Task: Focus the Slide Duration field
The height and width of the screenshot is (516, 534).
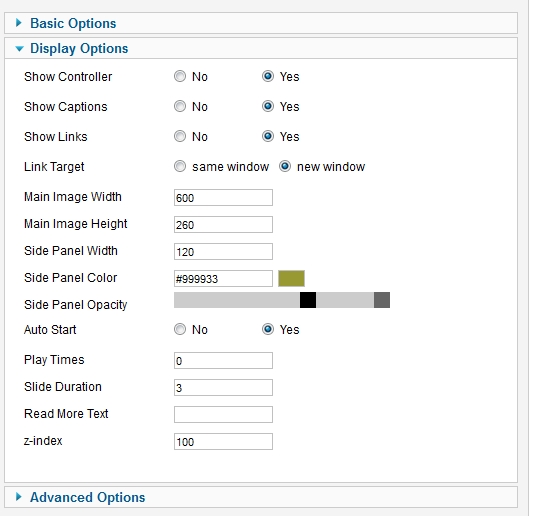Action: [x=223, y=388]
